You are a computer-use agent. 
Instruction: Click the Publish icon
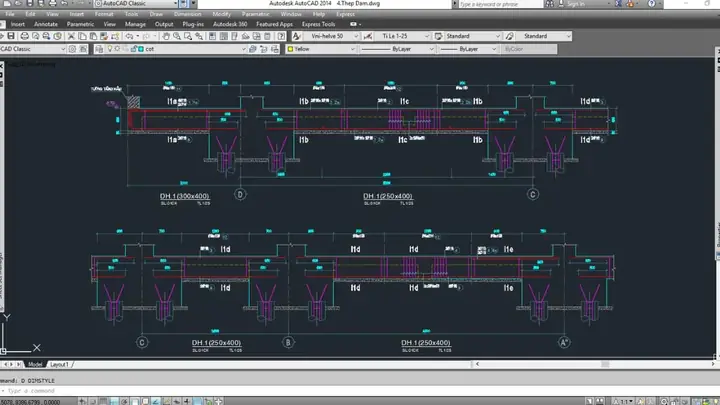pyautogui.click(x=46, y=36)
